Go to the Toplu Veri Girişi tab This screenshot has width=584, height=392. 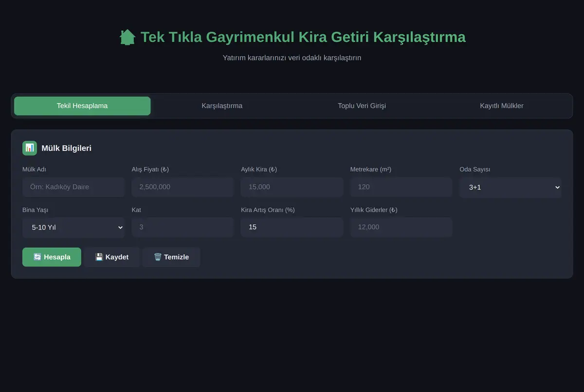click(362, 106)
